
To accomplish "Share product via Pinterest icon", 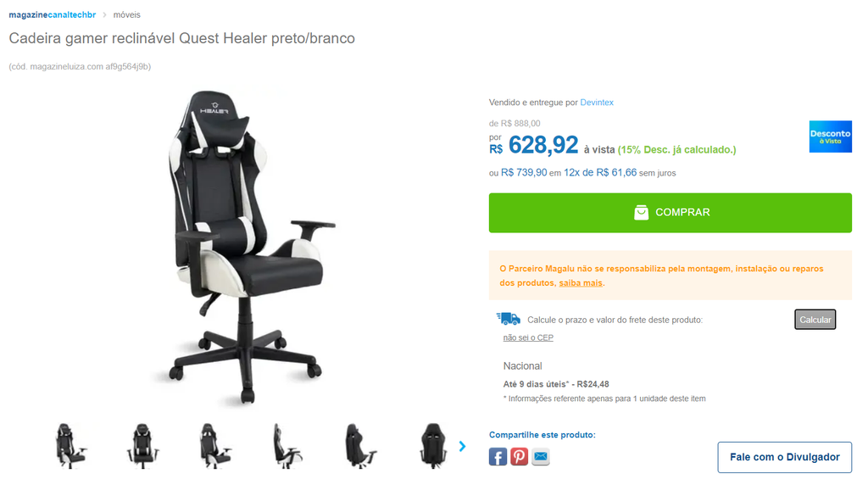I will click(x=519, y=457).
